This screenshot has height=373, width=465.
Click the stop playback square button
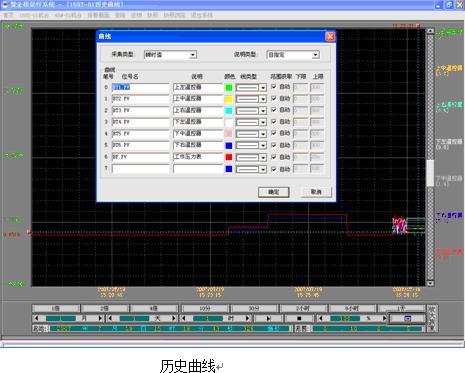pyautogui.click(x=299, y=318)
